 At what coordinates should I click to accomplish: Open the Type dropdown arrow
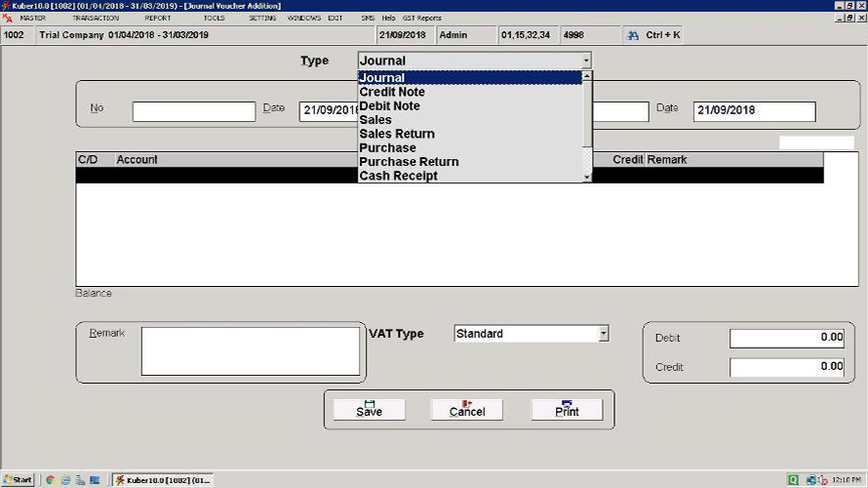(x=586, y=61)
